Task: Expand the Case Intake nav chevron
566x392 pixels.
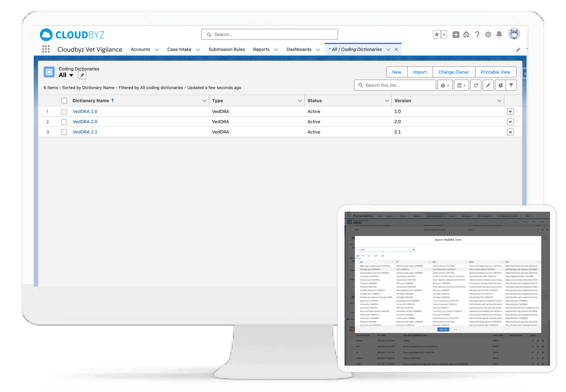Action: pyautogui.click(x=198, y=50)
